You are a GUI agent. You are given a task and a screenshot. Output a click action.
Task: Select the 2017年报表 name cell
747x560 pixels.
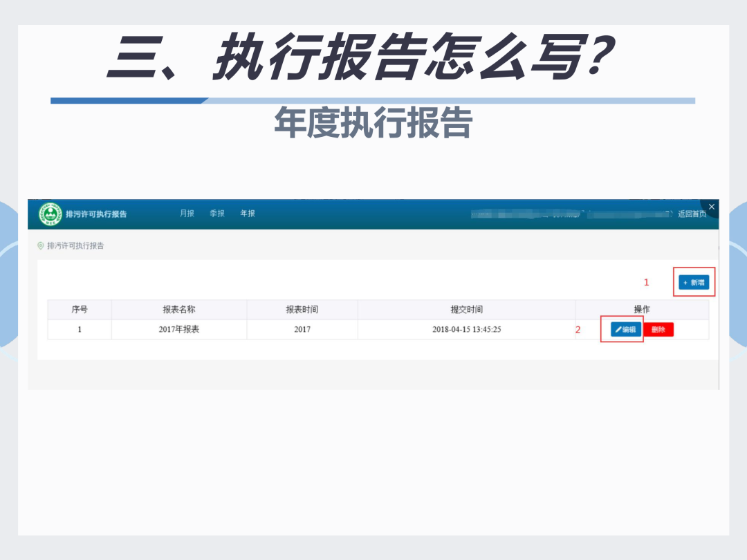point(179,330)
